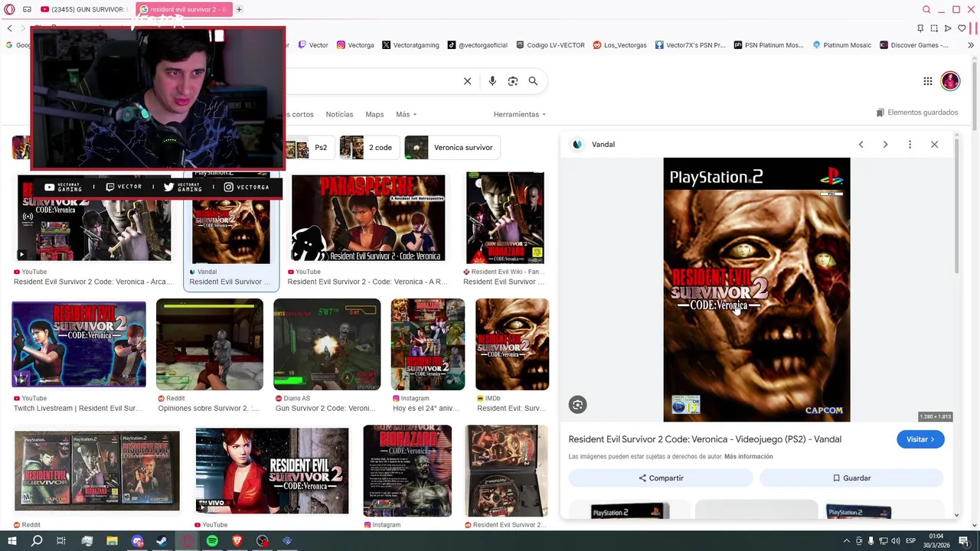Select the 2 code filter chip

tap(370, 148)
